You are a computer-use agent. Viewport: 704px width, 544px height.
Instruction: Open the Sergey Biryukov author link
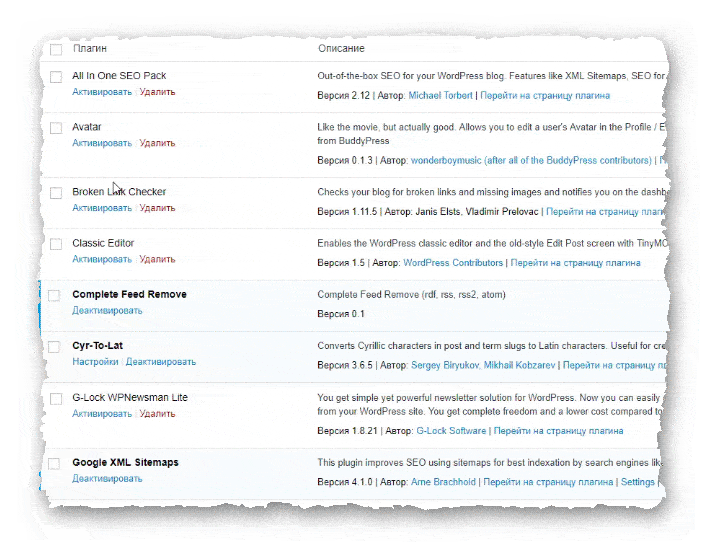tap(445, 365)
